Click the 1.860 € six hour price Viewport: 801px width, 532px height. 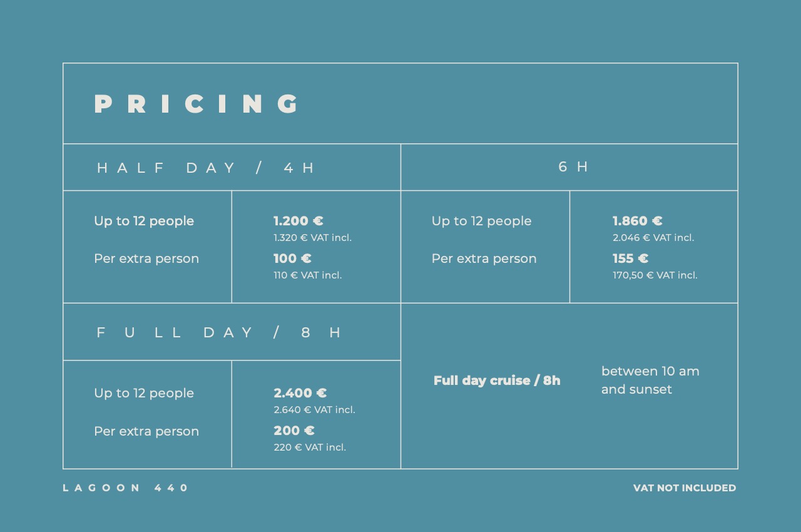(x=638, y=221)
